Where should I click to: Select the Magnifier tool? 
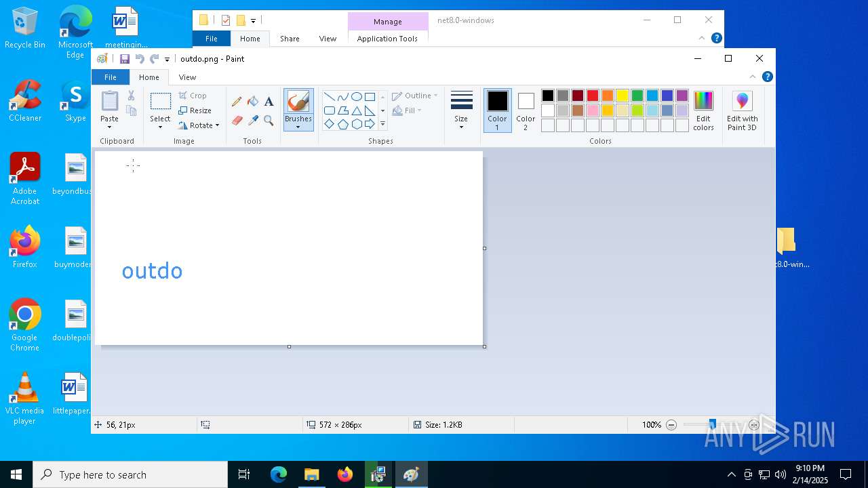pyautogui.click(x=269, y=121)
